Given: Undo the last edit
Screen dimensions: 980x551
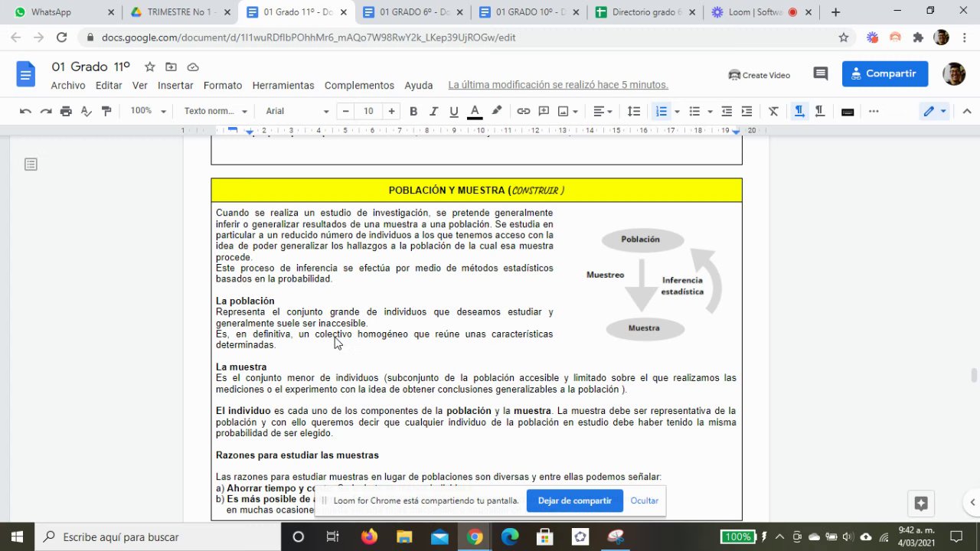Looking at the screenshot, I should click(25, 111).
